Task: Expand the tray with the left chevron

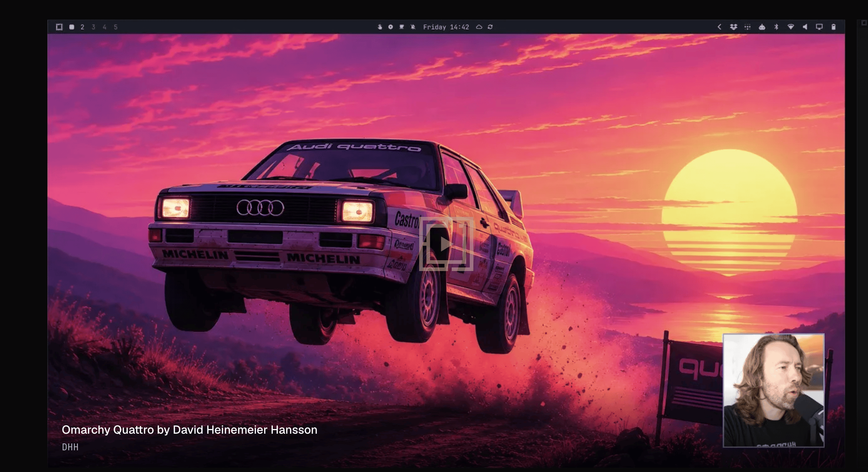Action: coord(719,27)
